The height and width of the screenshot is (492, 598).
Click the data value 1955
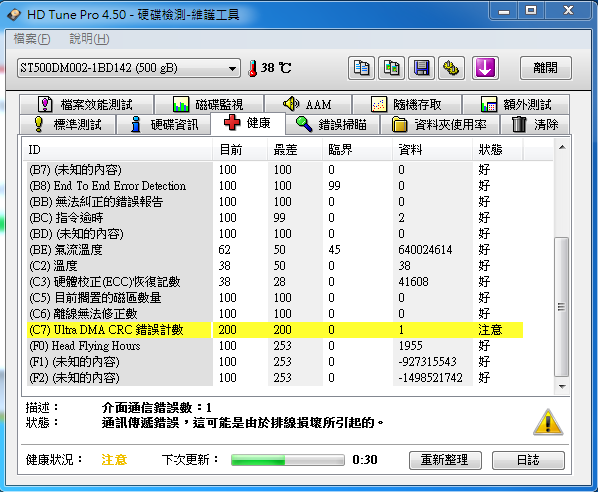pos(410,346)
